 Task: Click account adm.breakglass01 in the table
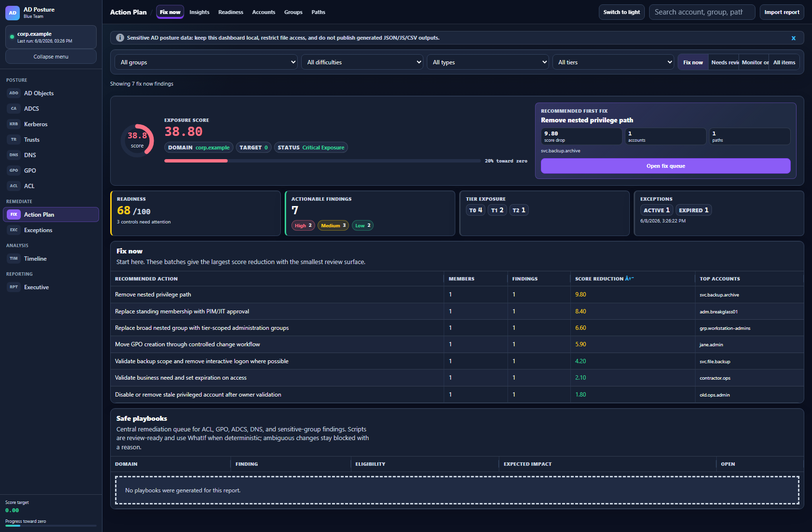point(719,312)
